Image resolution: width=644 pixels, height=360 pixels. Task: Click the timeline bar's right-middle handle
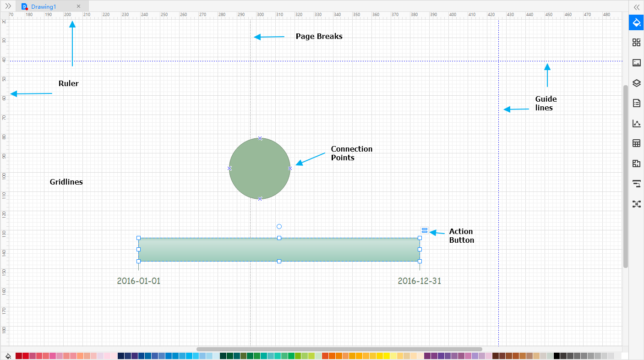(420, 250)
